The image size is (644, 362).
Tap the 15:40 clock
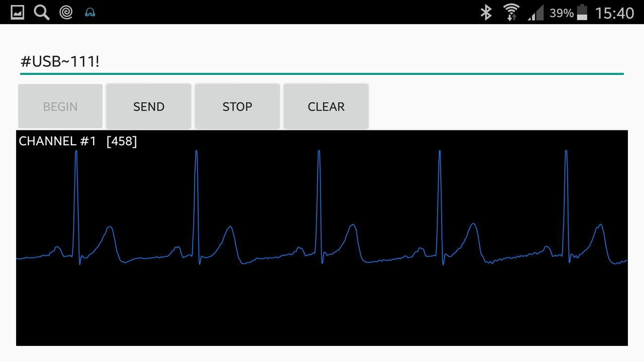pyautogui.click(x=614, y=13)
